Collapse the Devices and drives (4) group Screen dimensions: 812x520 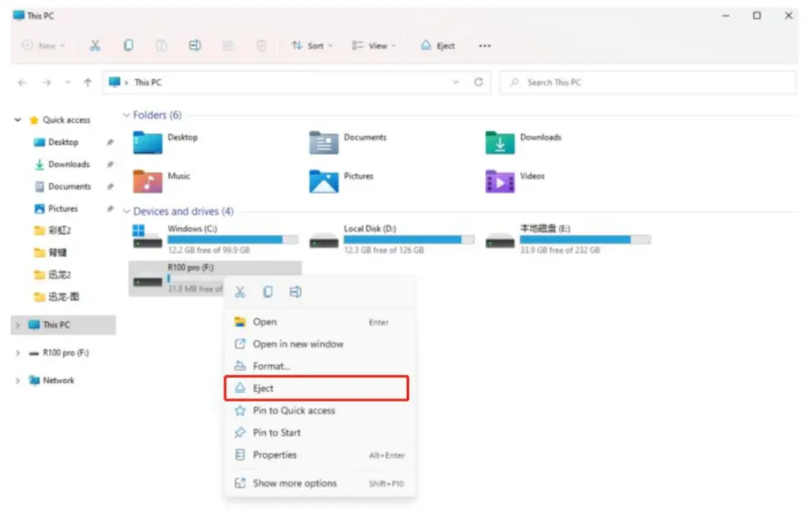click(x=126, y=211)
